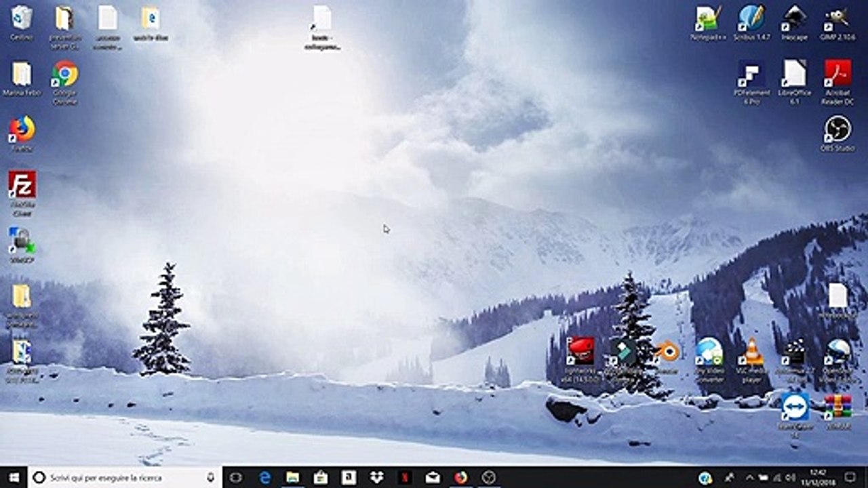
Task: Open Dropbox from the taskbar
Action: (377, 478)
